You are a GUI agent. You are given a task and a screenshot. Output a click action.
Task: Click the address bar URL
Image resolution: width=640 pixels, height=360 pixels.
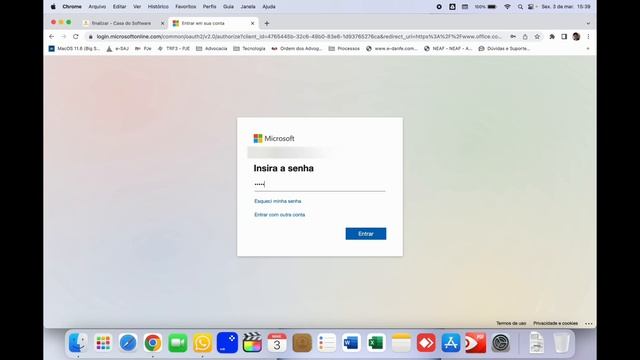[299, 37]
